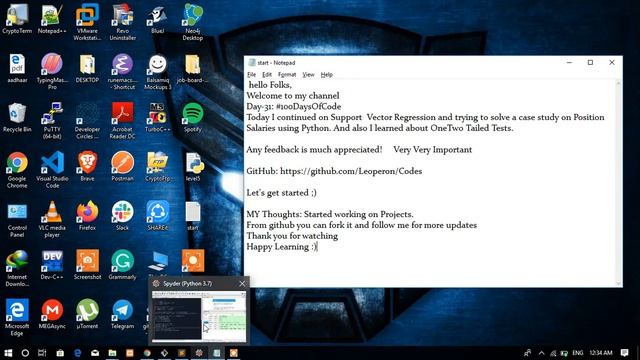The height and width of the screenshot is (360, 640).
Task: Select the Internet Download Manager icon
Action: (x=17, y=268)
